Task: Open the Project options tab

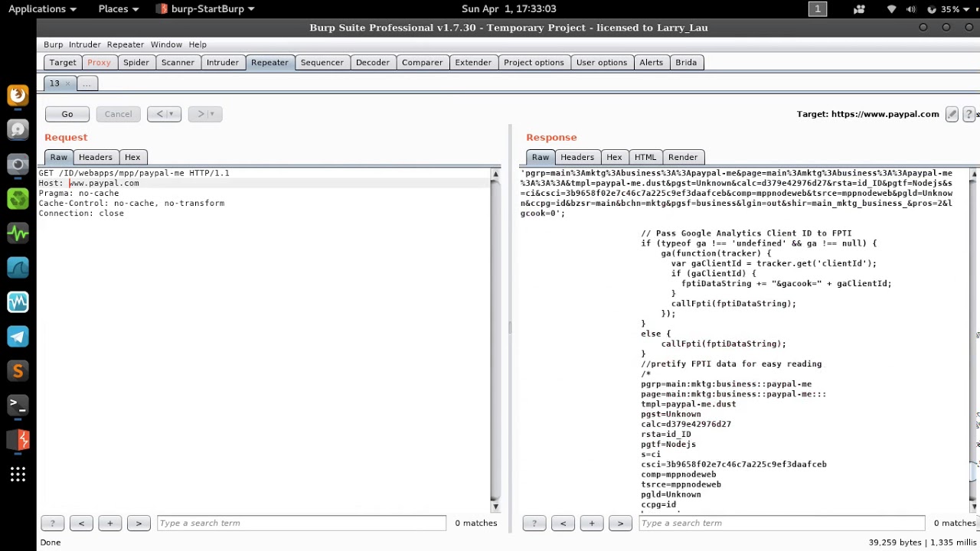Action: point(534,63)
